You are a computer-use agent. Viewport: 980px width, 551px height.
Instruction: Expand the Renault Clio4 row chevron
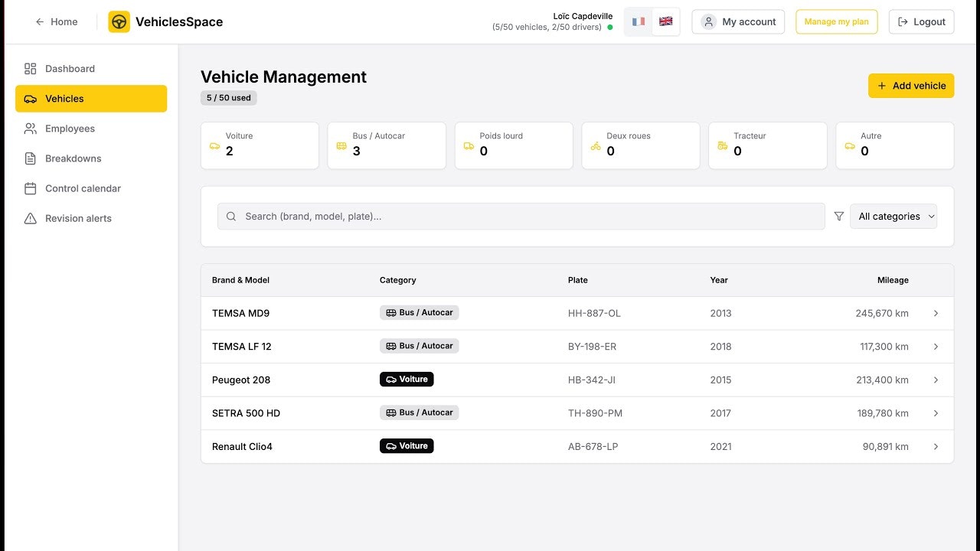click(936, 446)
